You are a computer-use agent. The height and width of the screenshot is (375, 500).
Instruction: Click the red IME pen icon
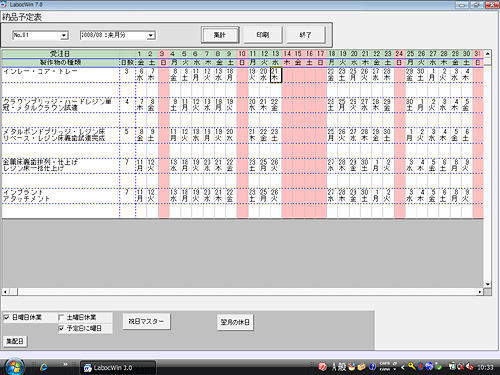(322, 367)
